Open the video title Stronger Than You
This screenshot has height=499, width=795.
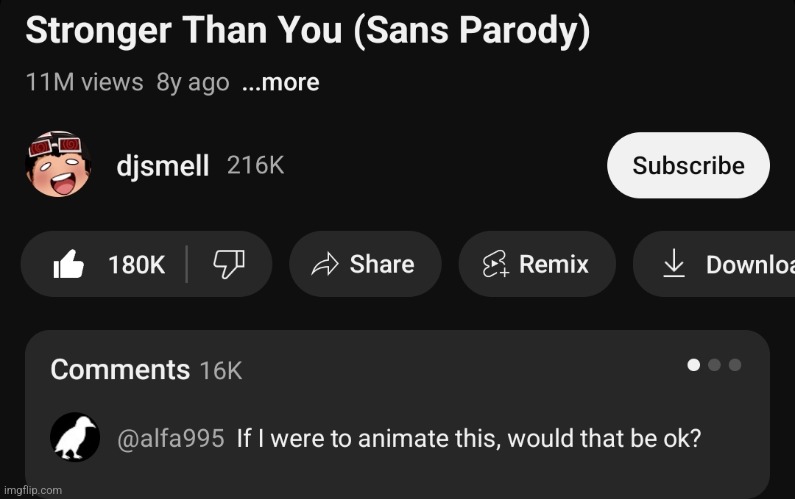click(x=308, y=30)
